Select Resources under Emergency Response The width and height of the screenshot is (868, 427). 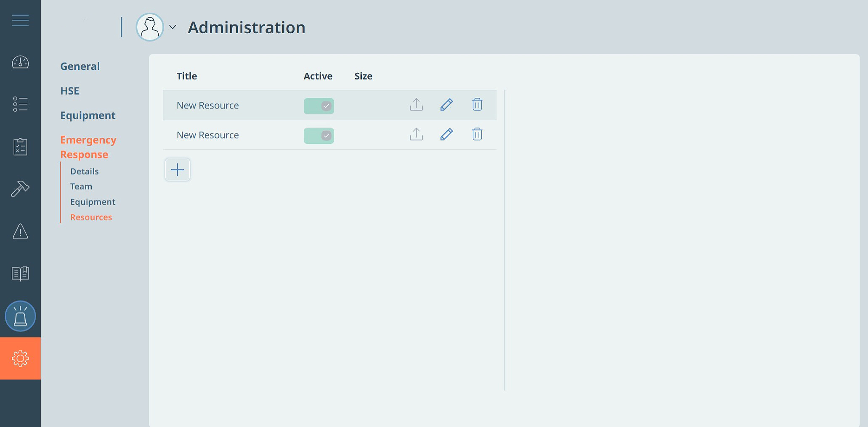click(91, 217)
